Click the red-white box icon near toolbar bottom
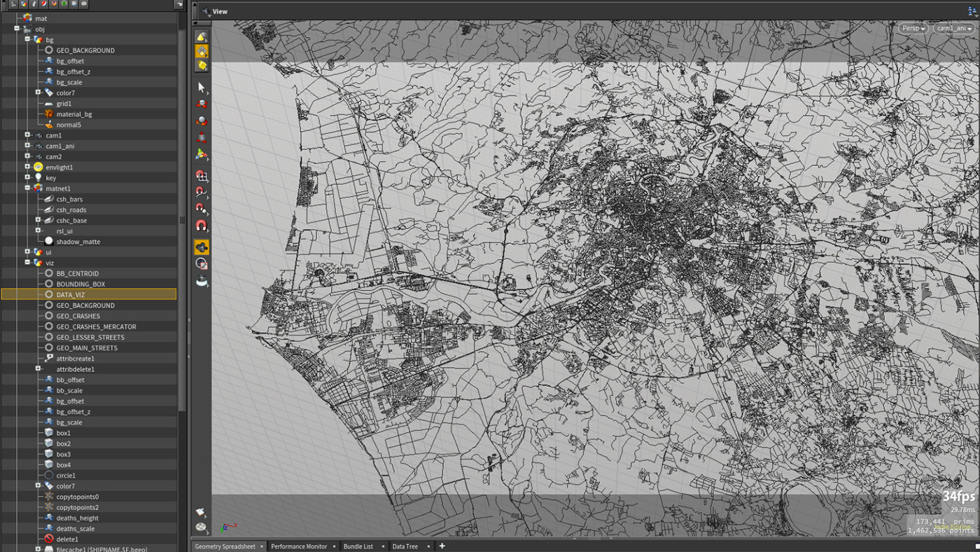This screenshot has width=980, height=552. click(x=202, y=512)
